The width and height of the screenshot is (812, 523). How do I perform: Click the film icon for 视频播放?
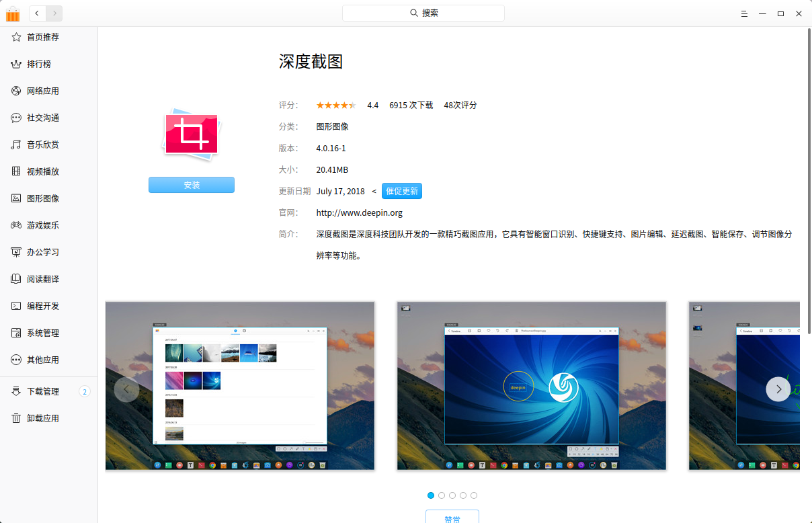coord(16,171)
